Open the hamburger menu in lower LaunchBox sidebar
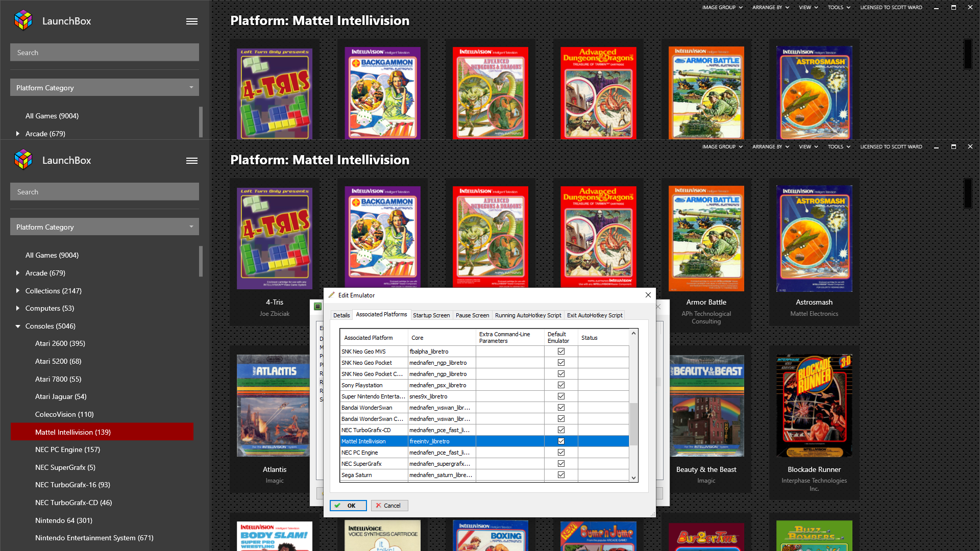980x551 pixels. (x=192, y=161)
